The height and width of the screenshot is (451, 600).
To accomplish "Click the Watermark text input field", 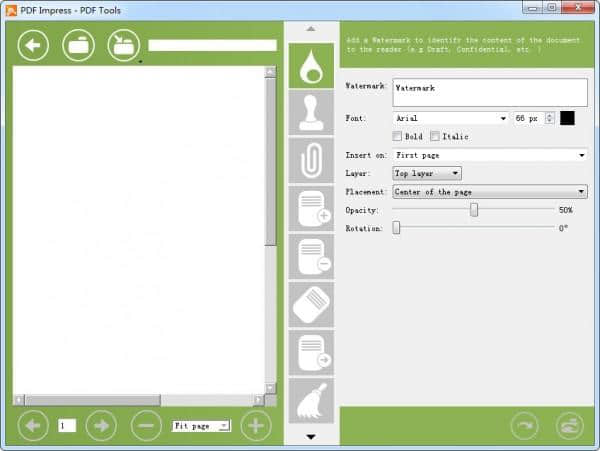I will (x=489, y=92).
